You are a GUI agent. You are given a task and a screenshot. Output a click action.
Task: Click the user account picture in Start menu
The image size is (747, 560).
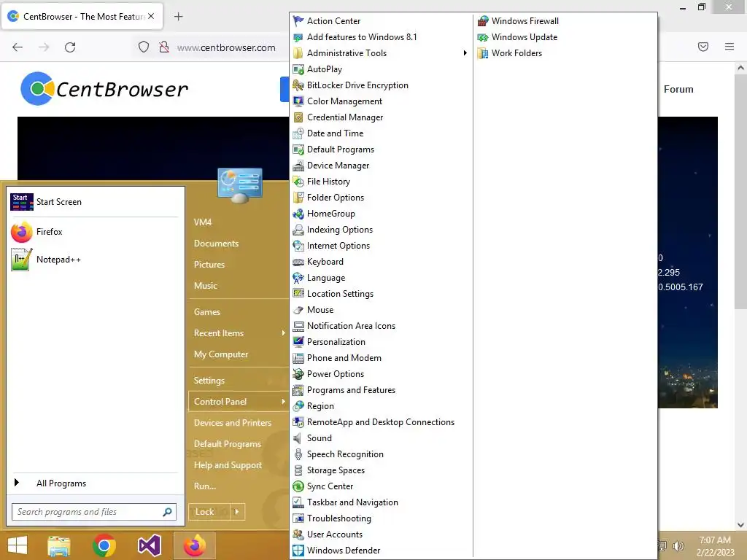239,185
